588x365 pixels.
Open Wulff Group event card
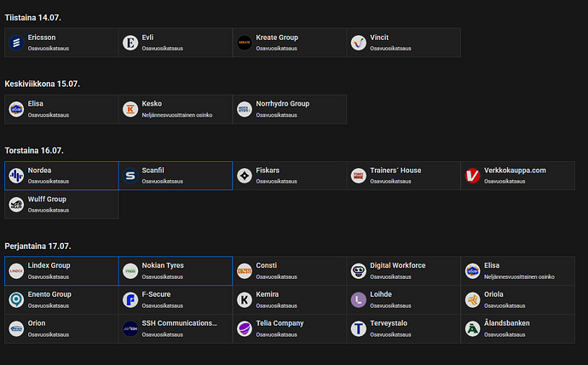tap(61, 205)
